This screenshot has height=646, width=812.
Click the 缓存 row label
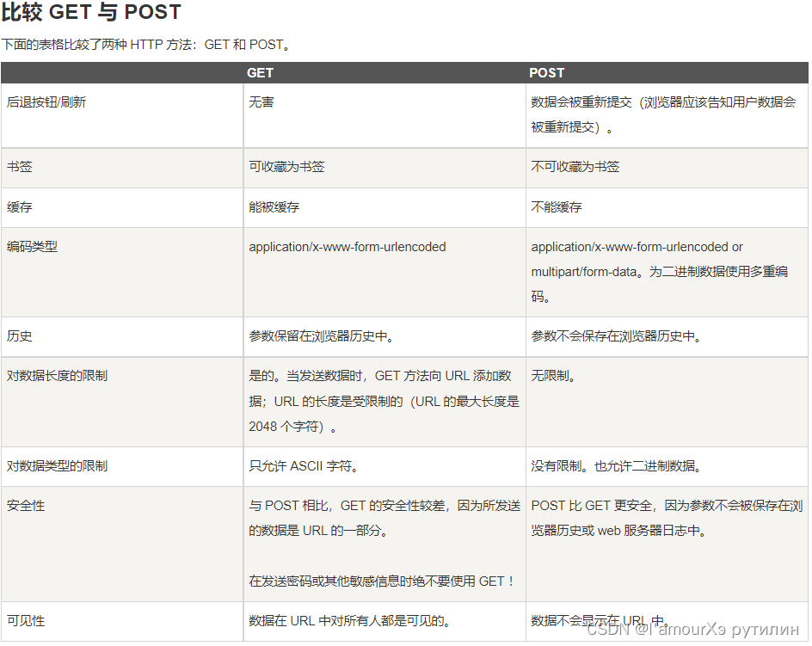pyautogui.click(x=19, y=207)
